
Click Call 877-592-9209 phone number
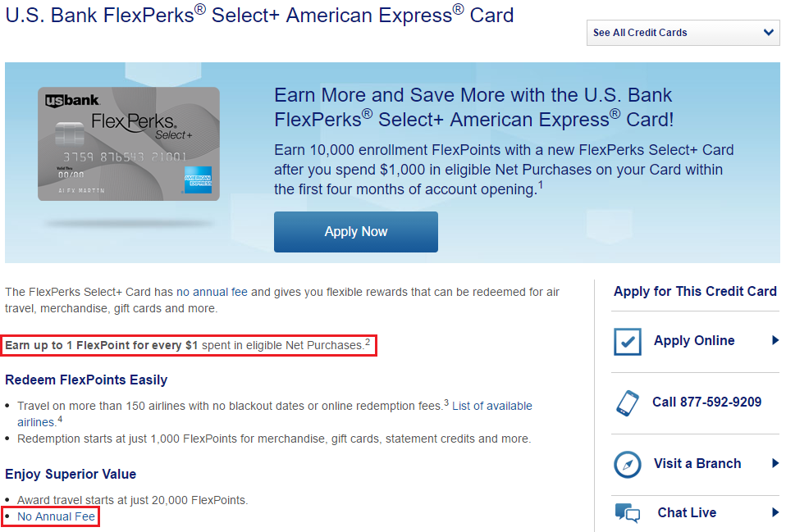tap(706, 402)
